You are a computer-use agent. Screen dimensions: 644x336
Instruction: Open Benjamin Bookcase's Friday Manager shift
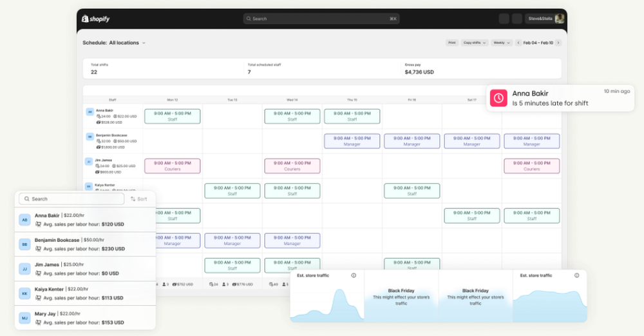click(x=412, y=141)
